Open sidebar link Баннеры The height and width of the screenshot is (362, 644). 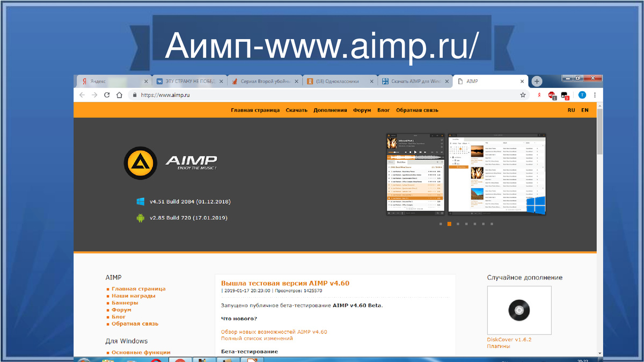pos(125,302)
